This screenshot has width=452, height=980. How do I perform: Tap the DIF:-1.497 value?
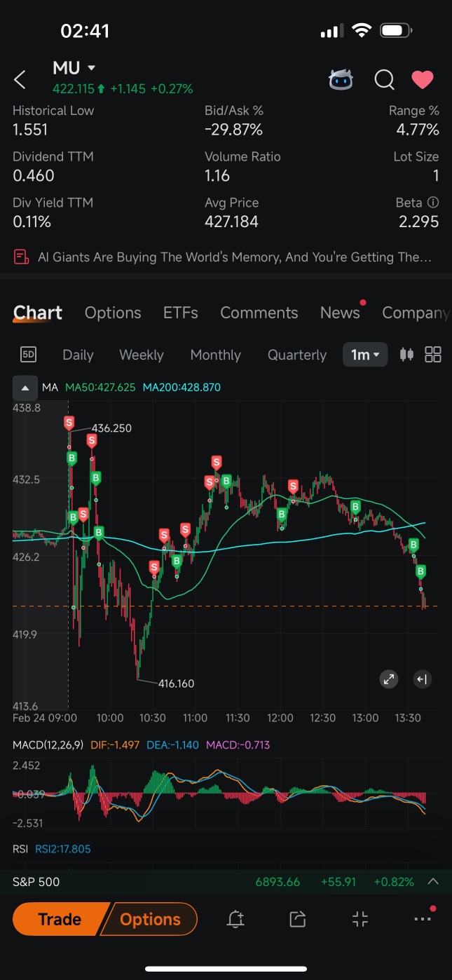[x=116, y=744]
